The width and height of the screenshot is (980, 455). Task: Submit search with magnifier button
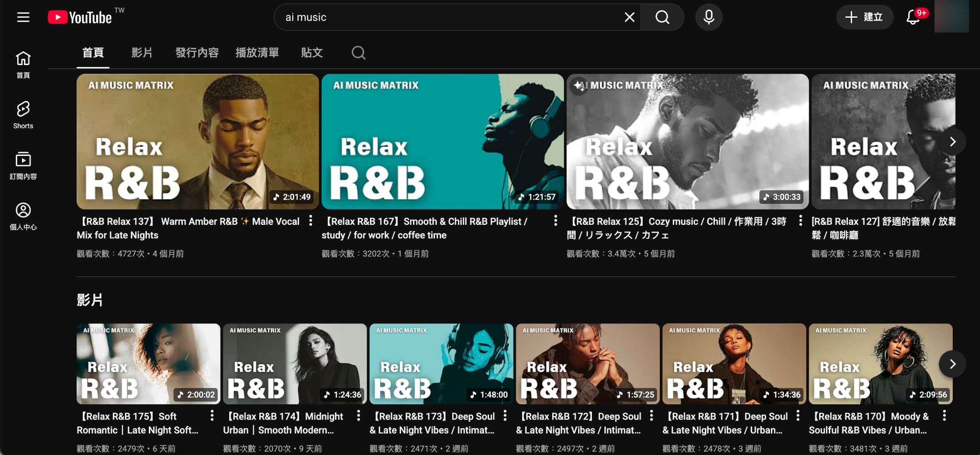662,17
